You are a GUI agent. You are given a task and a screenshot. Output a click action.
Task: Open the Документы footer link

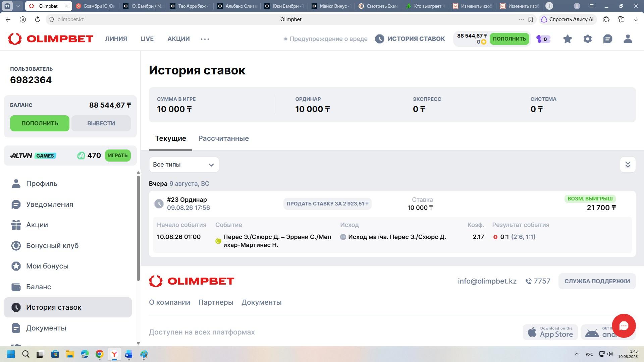(261, 302)
